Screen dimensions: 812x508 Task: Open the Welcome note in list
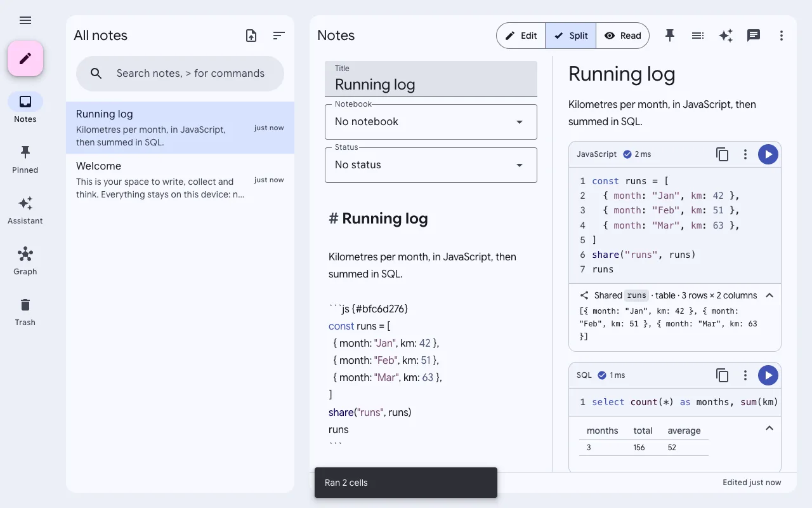180,180
